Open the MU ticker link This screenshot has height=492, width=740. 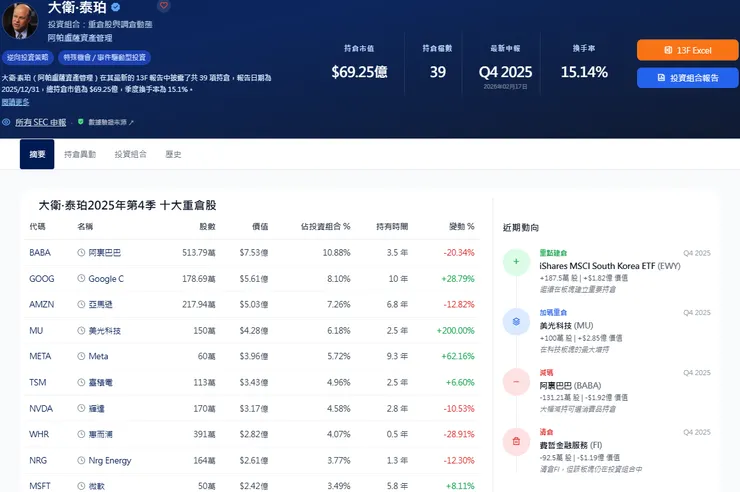click(x=36, y=330)
